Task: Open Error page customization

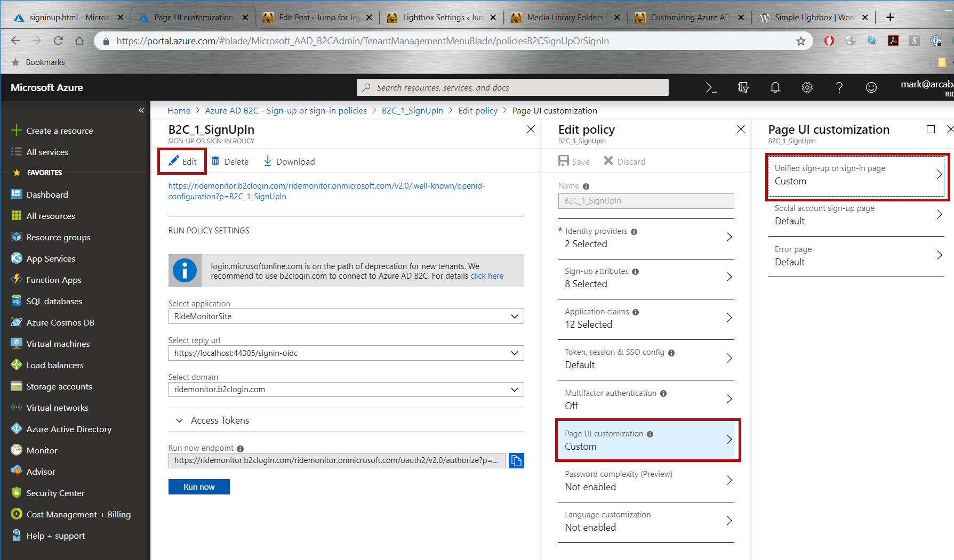Action: click(856, 256)
